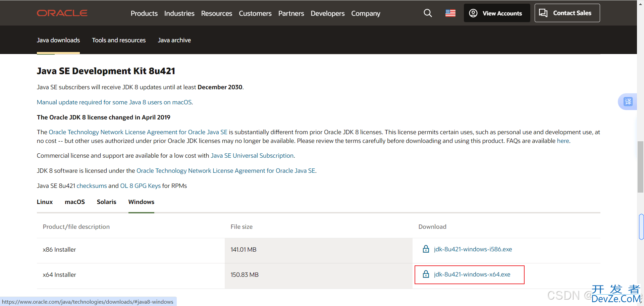Click the 'File size' column header
644x306 pixels.
click(241, 227)
